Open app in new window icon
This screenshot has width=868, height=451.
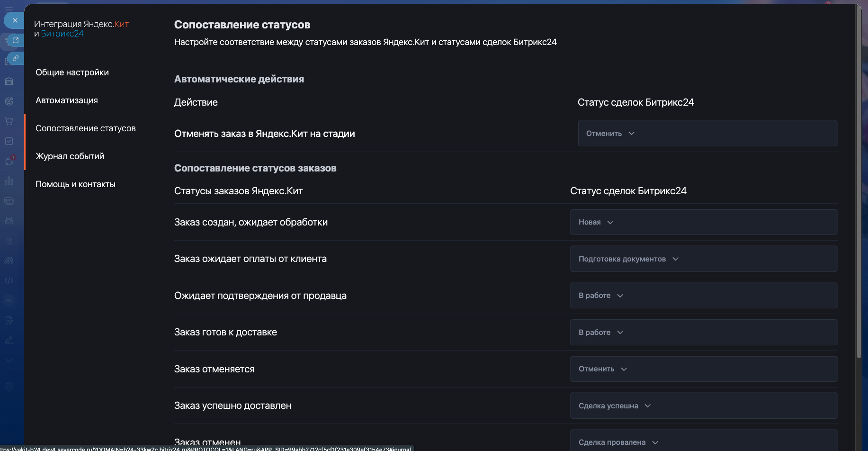(x=16, y=40)
